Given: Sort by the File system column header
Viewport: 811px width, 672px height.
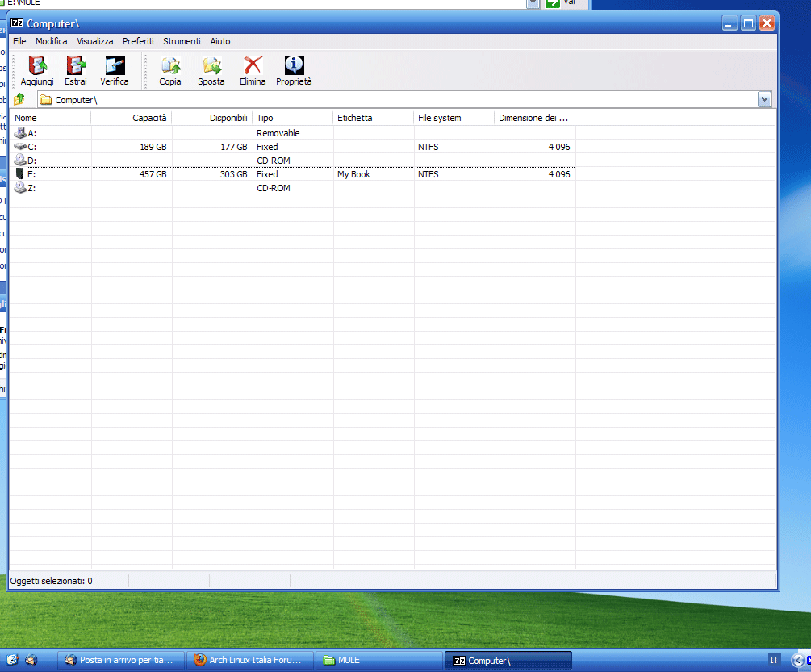Looking at the screenshot, I should click(454, 118).
